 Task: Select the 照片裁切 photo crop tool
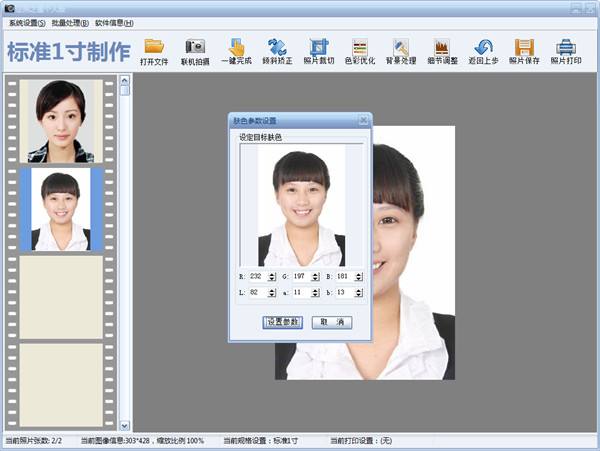click(x=319, y=51)
